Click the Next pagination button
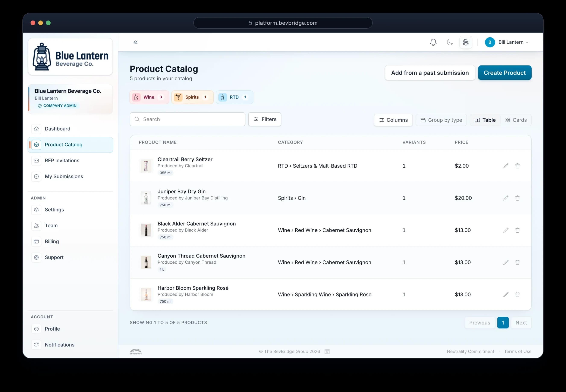This screenshot has width=566, height=392. (x=521, y=323)
